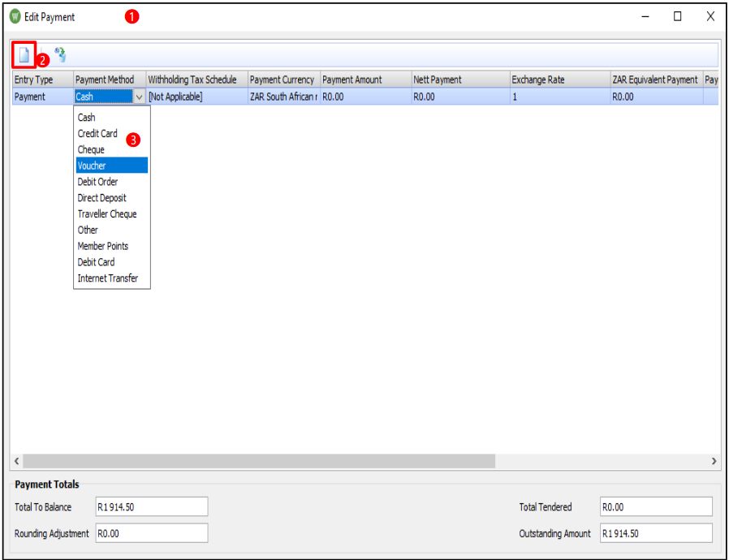Click the horizontal scrollbar left arrow
This screenshot has height=560, width=729.
[17, 461]
